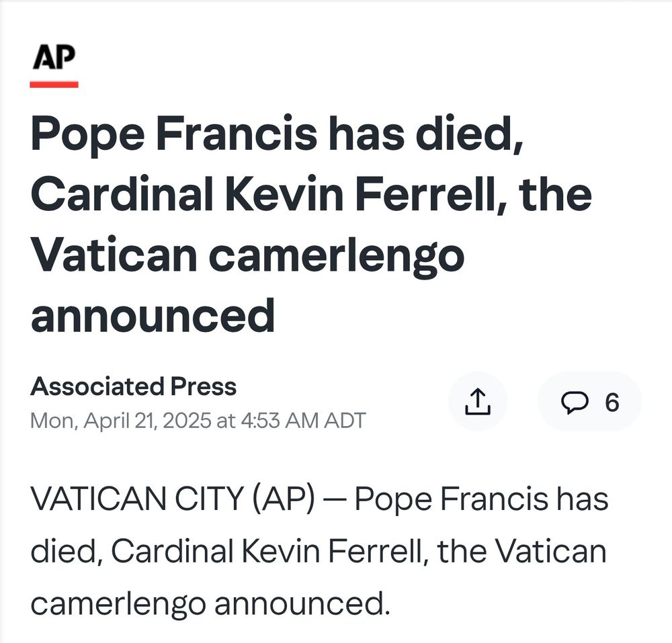Click the "ADT" timezone label

[x=345, y=420]
